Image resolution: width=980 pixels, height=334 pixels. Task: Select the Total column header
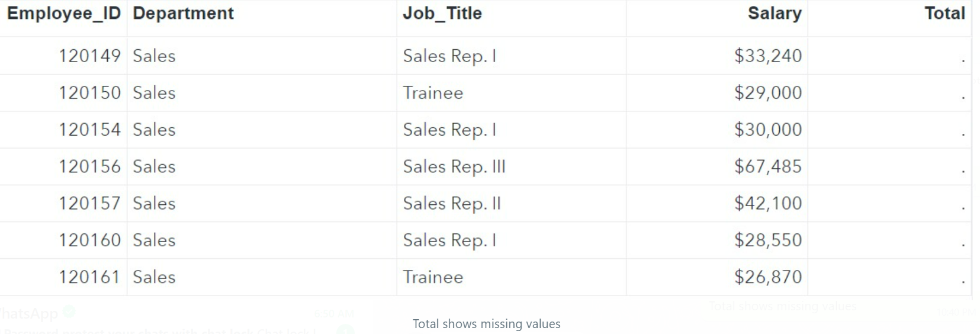(x=944, y=14)
